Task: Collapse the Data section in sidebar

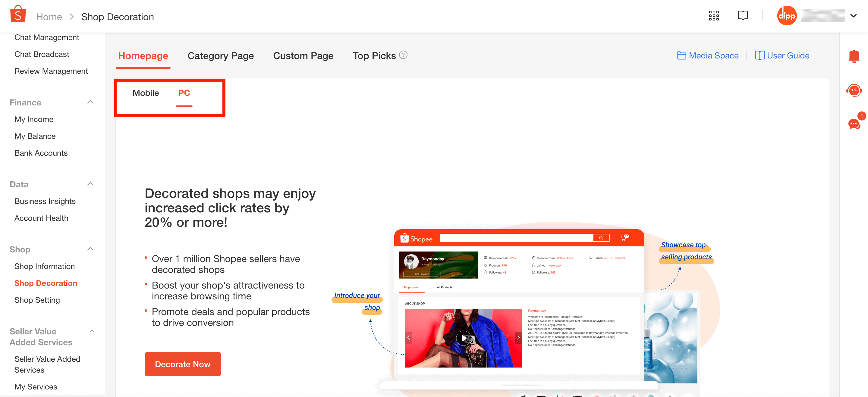Action: (x=90, y=184)
